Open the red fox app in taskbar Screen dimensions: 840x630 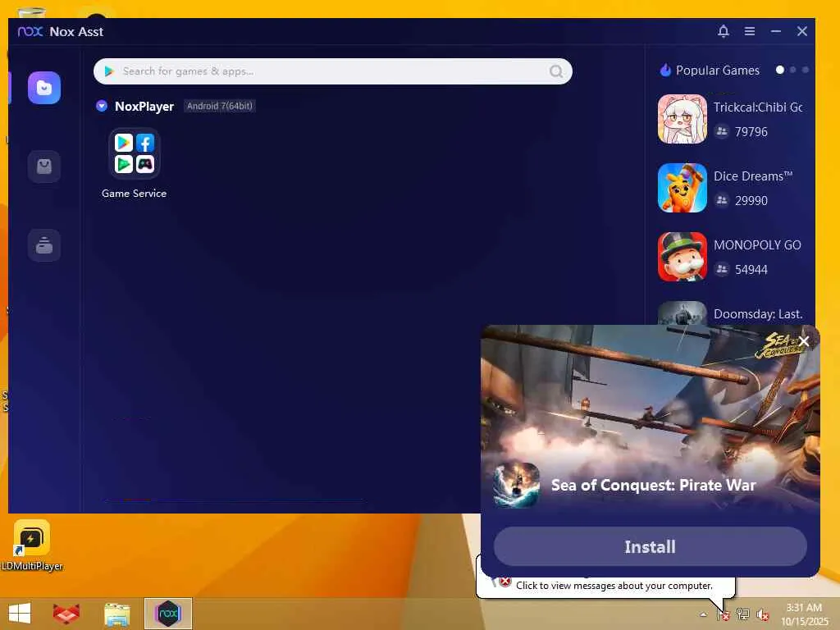click(66, 614)
